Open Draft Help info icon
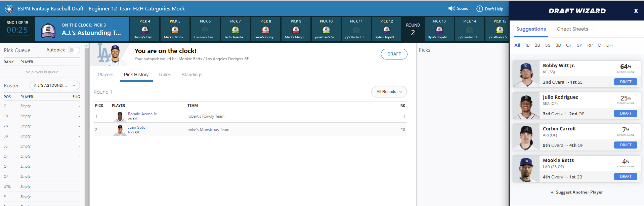 click(480, 9)
